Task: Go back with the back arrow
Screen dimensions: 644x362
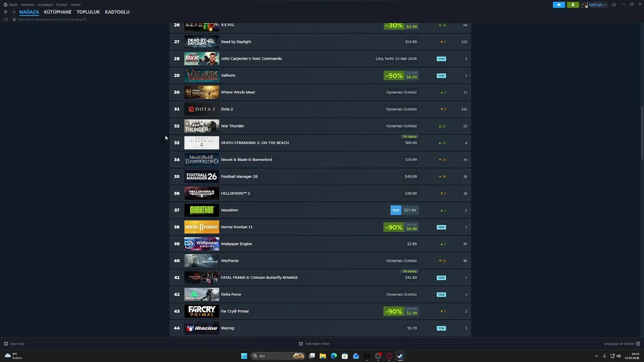Action: (x=6, y=12)
